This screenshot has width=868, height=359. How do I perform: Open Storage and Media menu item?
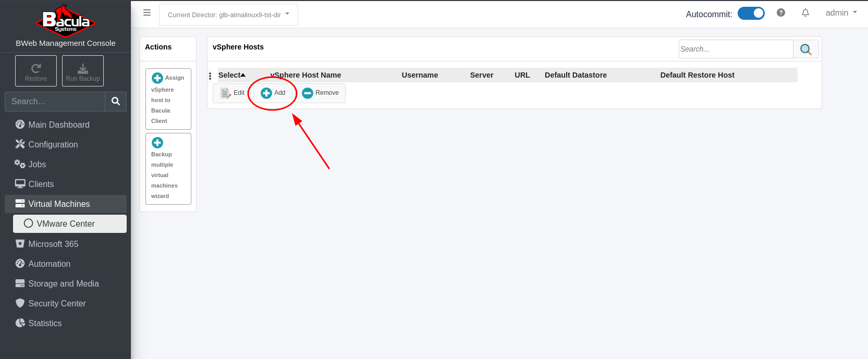pos(66,283)
